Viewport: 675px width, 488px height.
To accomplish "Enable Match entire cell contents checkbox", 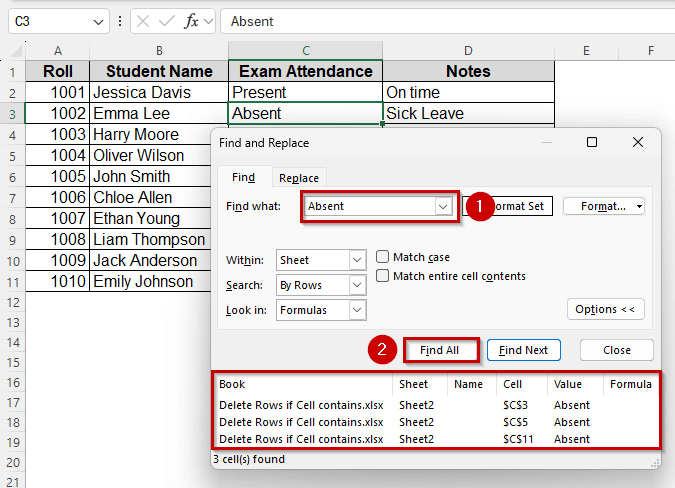I will click(x=383, y=276).
